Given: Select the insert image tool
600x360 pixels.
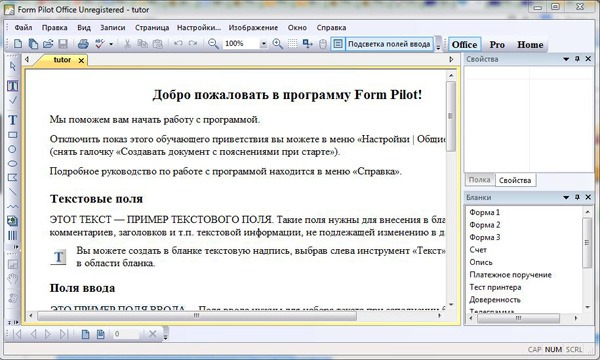Looking at the screenshot, I should click(13, 221).
